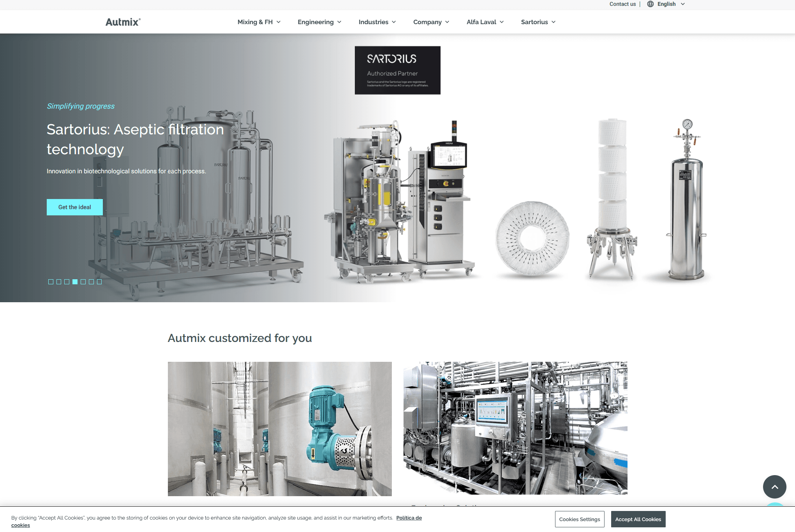Click the teal mixer tank thumbnail

pos(280,428)
